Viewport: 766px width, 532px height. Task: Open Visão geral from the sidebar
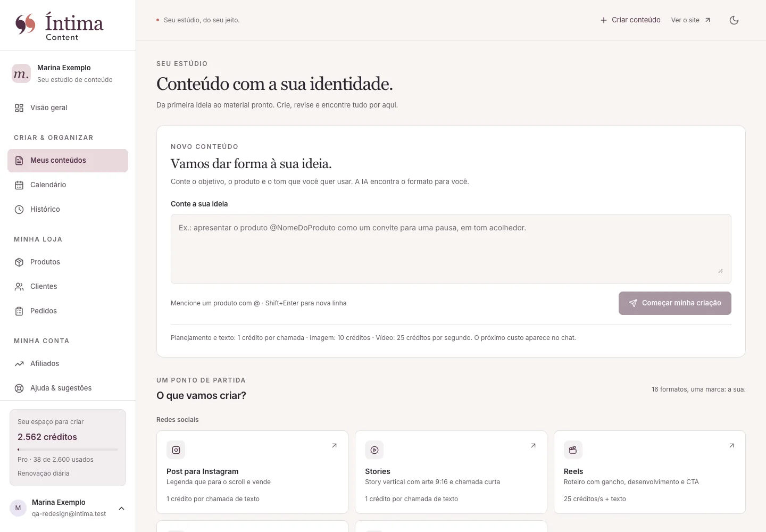point(68,108)
